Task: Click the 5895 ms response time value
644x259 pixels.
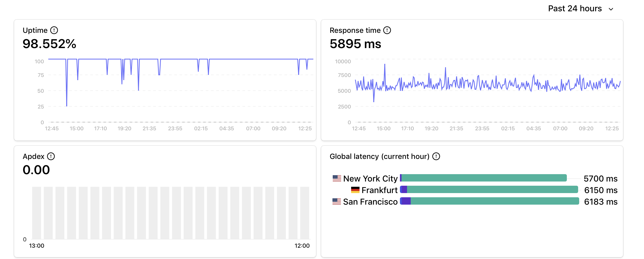Action: pyautogui.click(x=355, y=44)
